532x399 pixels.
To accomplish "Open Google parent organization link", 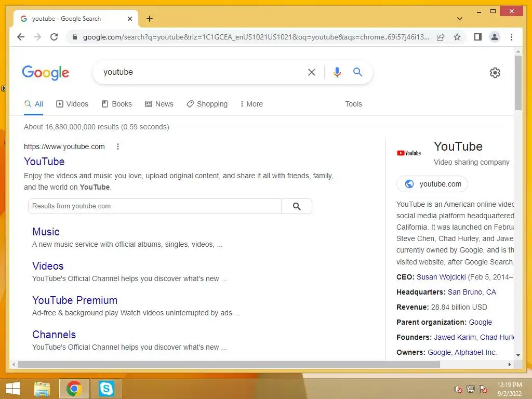I will 481,322.
